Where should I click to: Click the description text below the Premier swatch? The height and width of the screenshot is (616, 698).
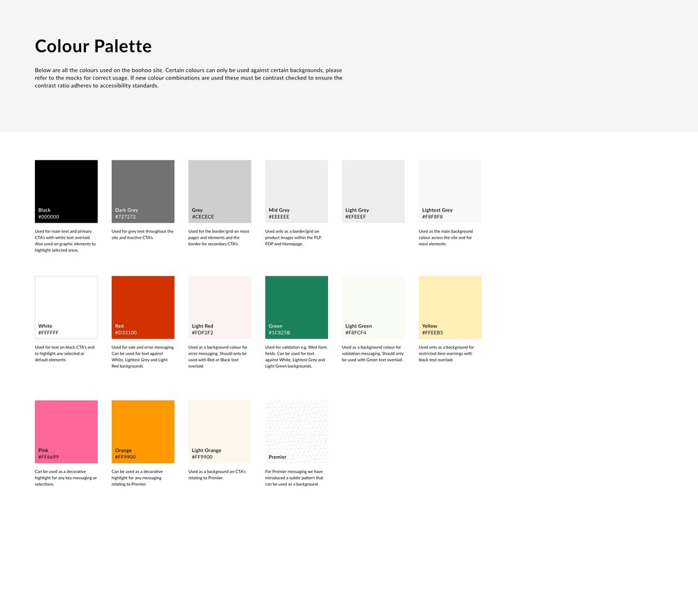coord(294,478)
